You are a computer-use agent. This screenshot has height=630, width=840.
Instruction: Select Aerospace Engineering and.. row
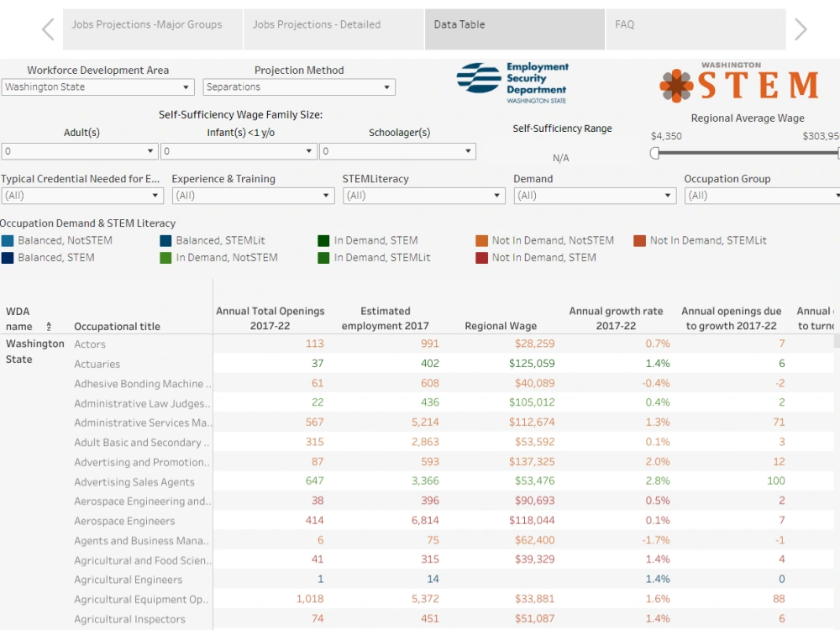pos(143,501)
